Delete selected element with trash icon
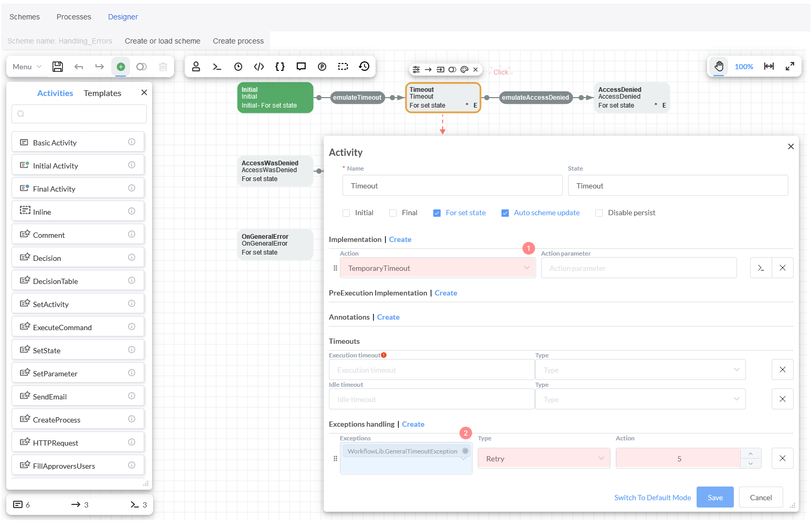 [163, 67]
